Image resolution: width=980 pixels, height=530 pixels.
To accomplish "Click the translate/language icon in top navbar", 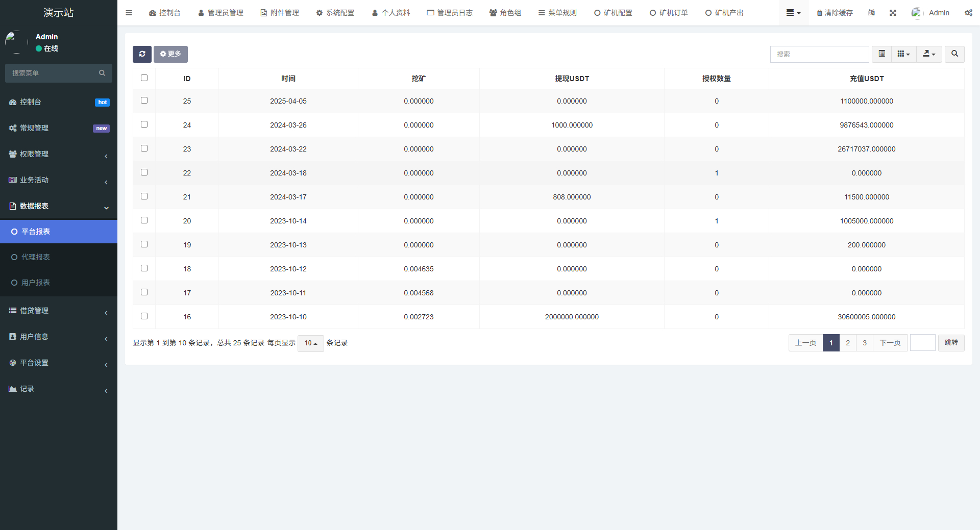I will point(871,12).
